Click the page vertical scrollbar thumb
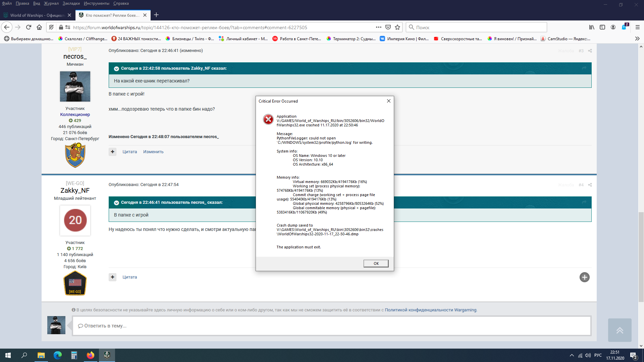This screenshot has width=644, height=362. 641,256
